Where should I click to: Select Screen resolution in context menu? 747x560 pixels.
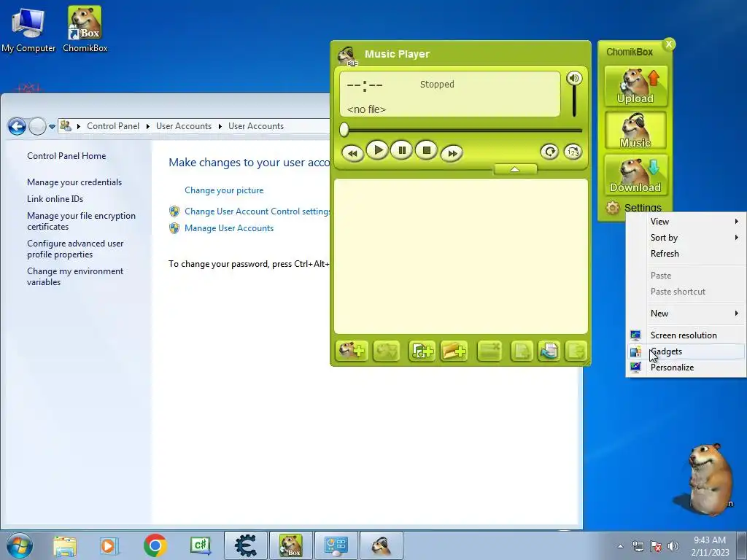[x=686, y=335]
